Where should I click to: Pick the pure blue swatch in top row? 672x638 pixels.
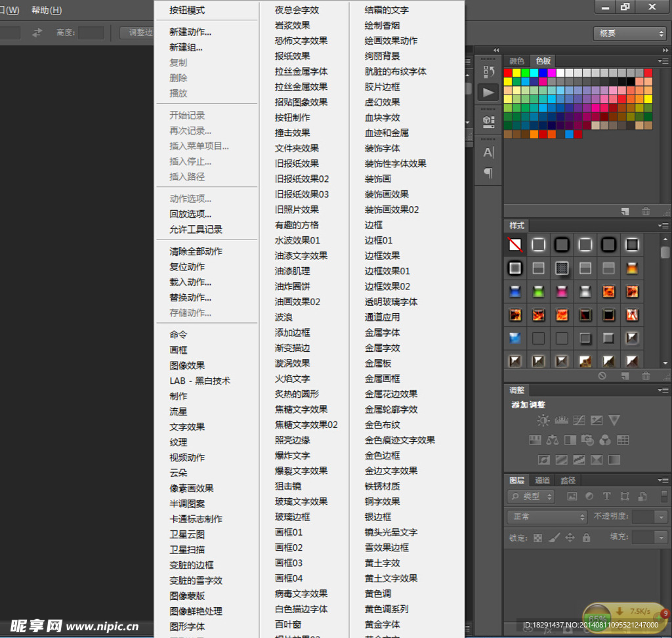coord(543,73)
